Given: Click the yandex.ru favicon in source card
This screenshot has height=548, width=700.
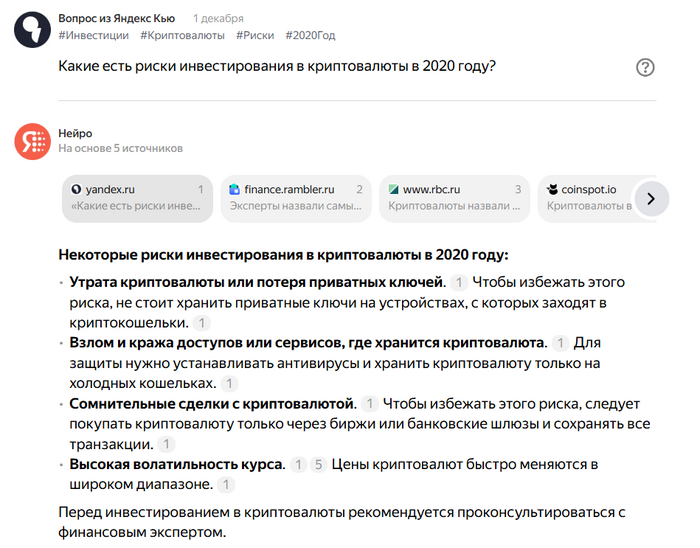Looking at the screenshot, I should pyautogui.click(x=76, y=189).
